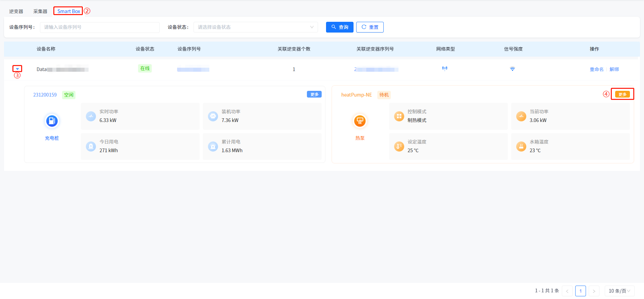Focus the device serial number input field
This screenshot has height=299, width=644.
click(100, 27)
